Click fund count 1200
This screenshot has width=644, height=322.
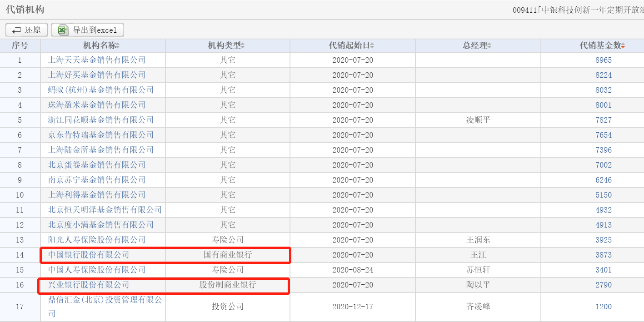604,307
